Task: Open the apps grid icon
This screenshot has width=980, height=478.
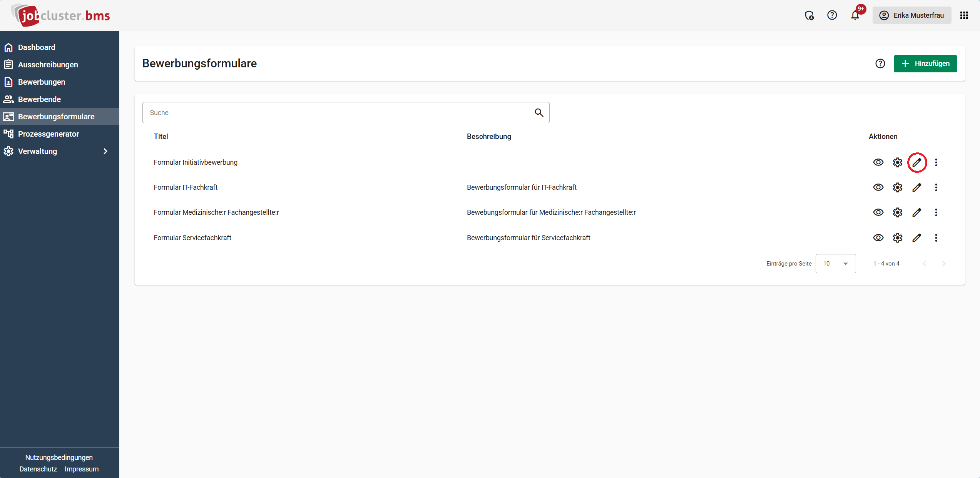Action: (x=964, y=15)
